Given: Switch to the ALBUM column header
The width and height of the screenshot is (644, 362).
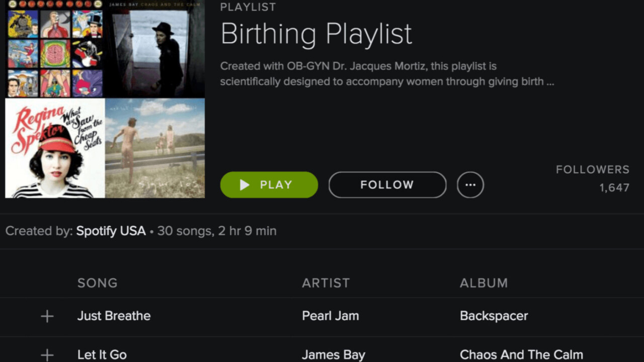Looking at the screenshot, I should click(x=484, y=283).
